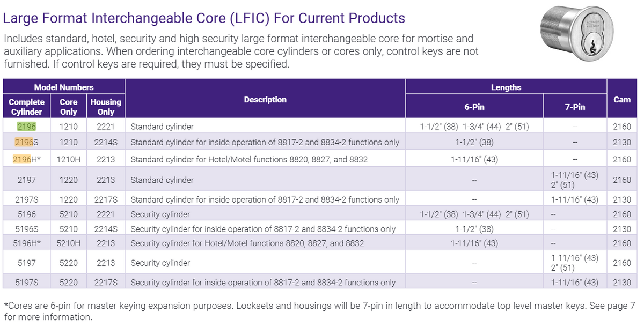Select the Cam column header

(622, 100)
